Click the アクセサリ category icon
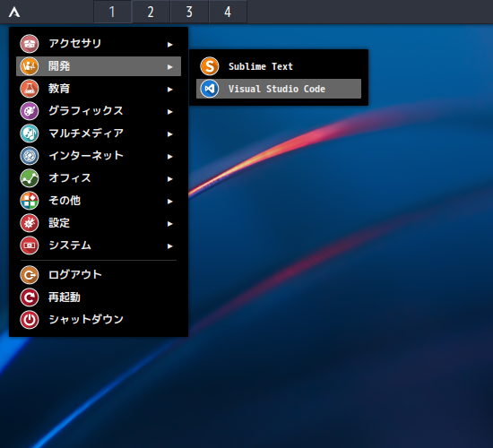Viewport: 493px width, 448px height. tap(30, 44)
